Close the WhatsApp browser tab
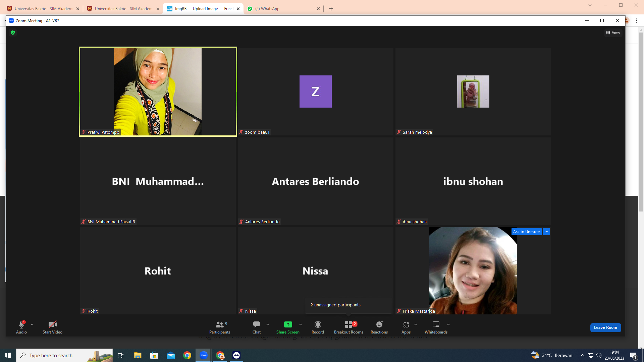The width and height of the screenshot is (644, 362). pyautogui.click(x=318, y=9)
